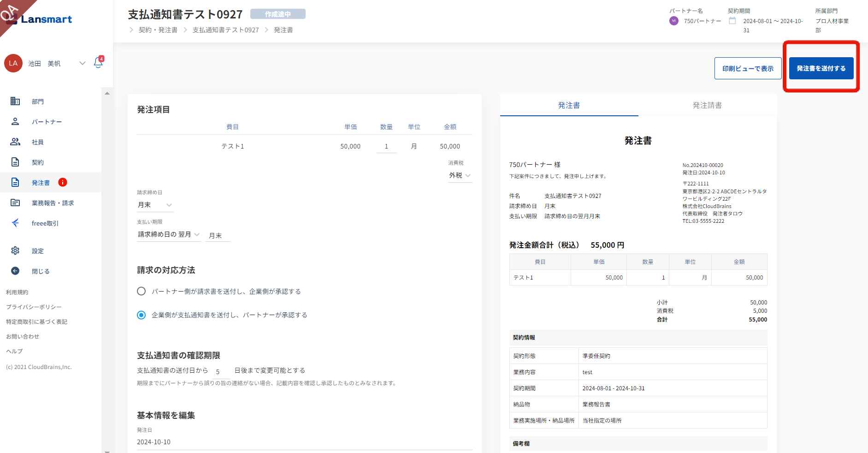Viewport: 868px width, 453px height.
Task: Click the 閉じる back arrow icon
Action: pos(15,271)
